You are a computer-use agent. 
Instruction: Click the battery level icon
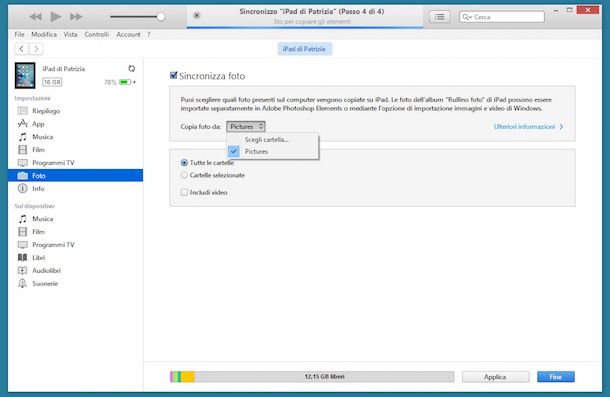(x=125, y=82)
